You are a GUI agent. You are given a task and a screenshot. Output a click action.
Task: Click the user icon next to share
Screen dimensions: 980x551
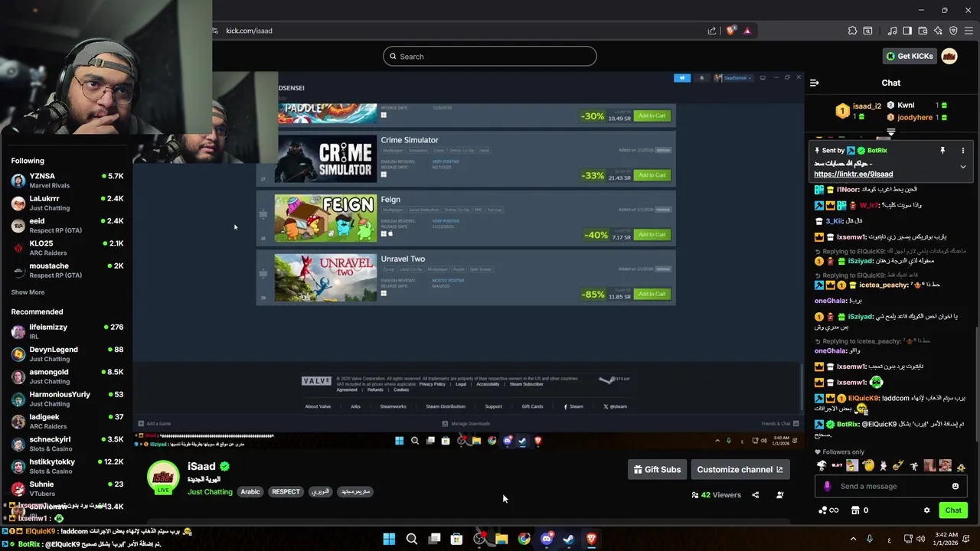[x=779, y=495]
